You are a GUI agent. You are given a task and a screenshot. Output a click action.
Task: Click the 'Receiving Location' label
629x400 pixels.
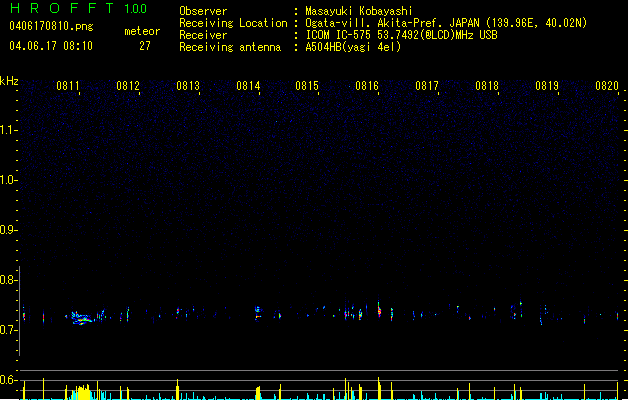(233, 23)
